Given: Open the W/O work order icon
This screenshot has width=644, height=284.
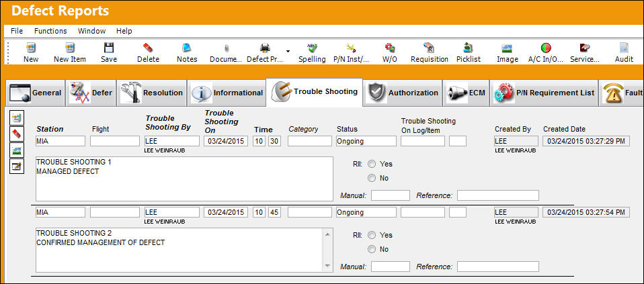Looking at the screenshot, I should coord(390,48).
